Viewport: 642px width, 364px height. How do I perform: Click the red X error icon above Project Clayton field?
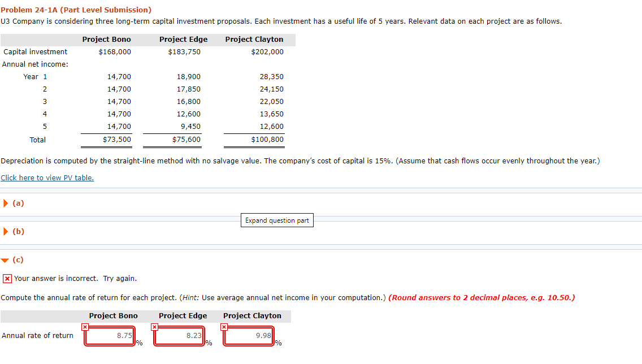223,327
